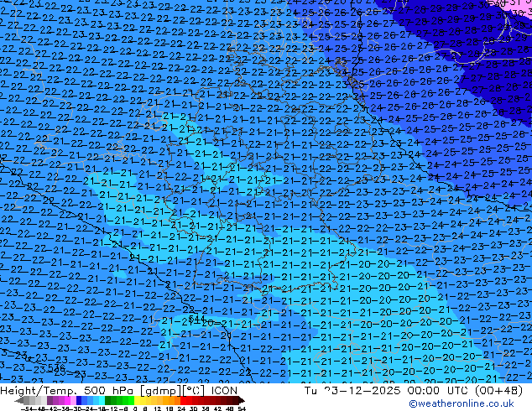Image resolution: width=532 pixels, height=411 pixels.
Task: Click the '544' height contour label
Action: click(196, 319)
